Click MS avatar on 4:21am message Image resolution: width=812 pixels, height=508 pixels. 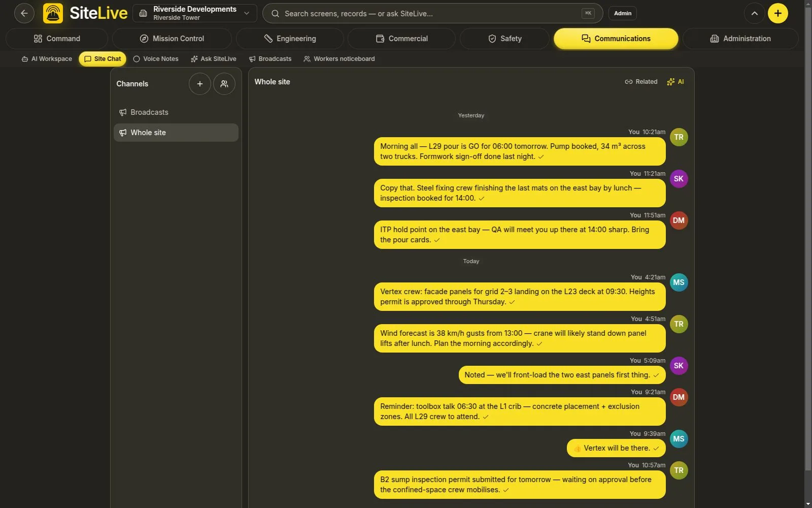coord(679,282)
